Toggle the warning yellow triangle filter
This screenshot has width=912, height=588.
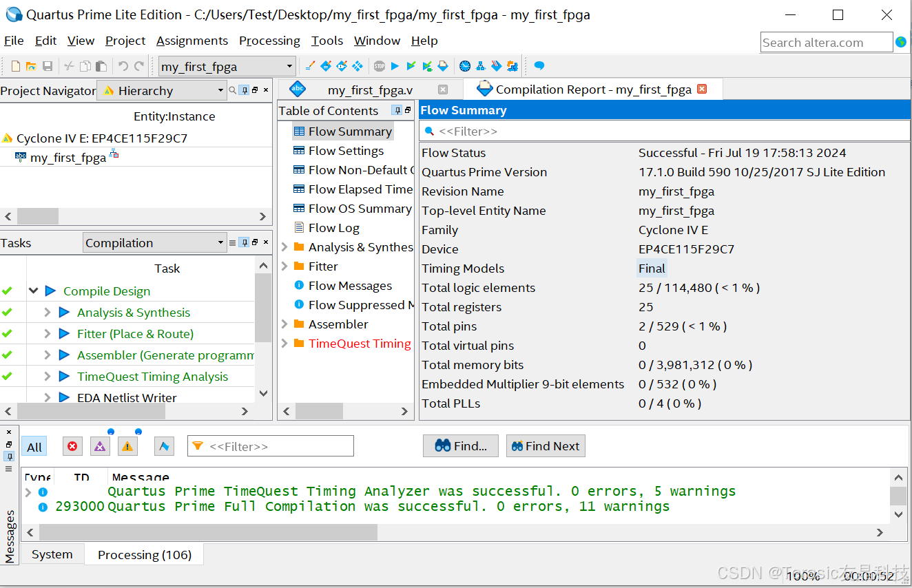click(x=127, y=447)
